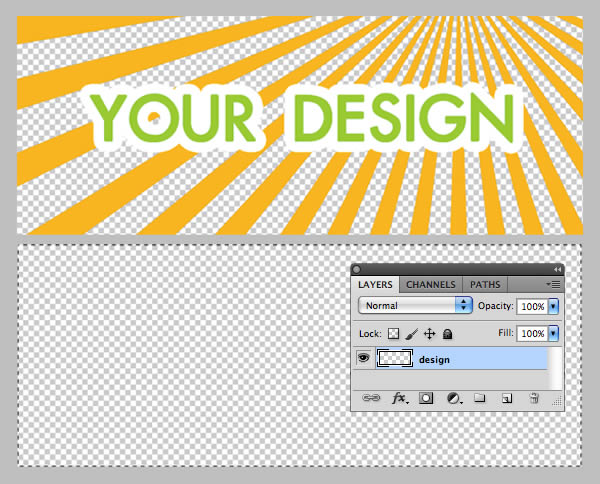Screen dimensions: 600x484
Task: Open the Normal blend mode dropdown
Action: pos(415,305)
